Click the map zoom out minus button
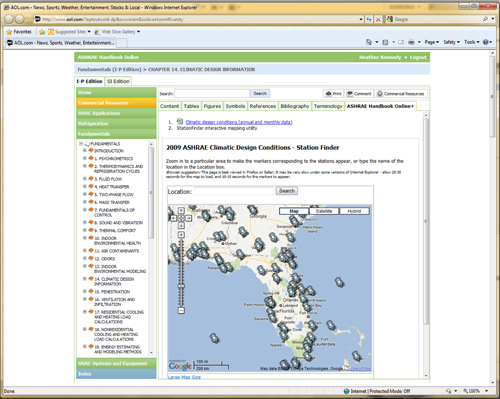This screenshot has width=500, height=399. 181,310
